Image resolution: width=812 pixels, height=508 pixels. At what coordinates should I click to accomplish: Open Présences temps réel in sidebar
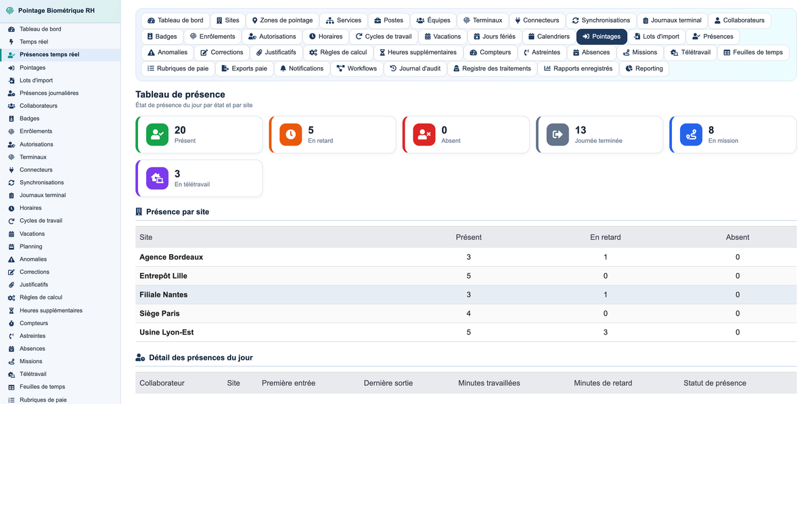point(60,55)
